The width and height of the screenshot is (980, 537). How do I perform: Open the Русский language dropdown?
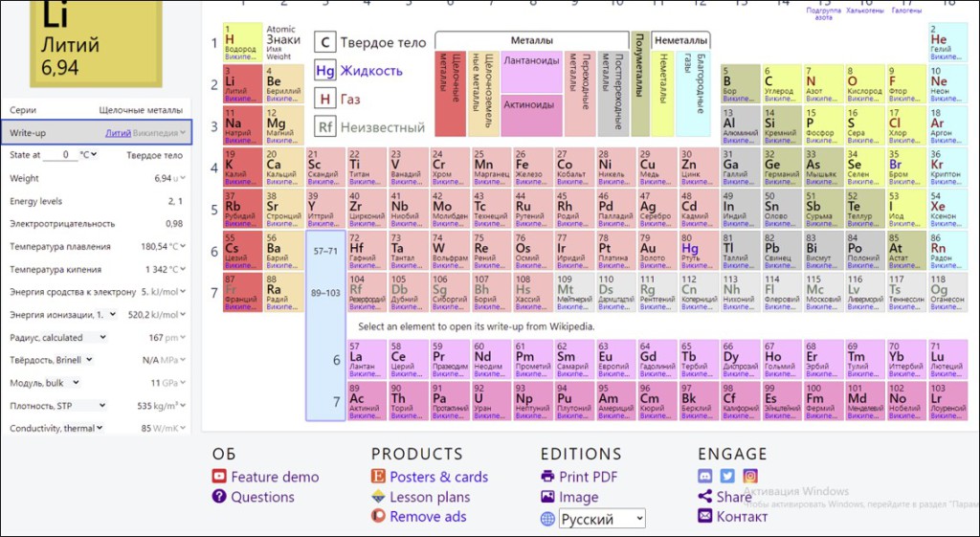point(602,519)
